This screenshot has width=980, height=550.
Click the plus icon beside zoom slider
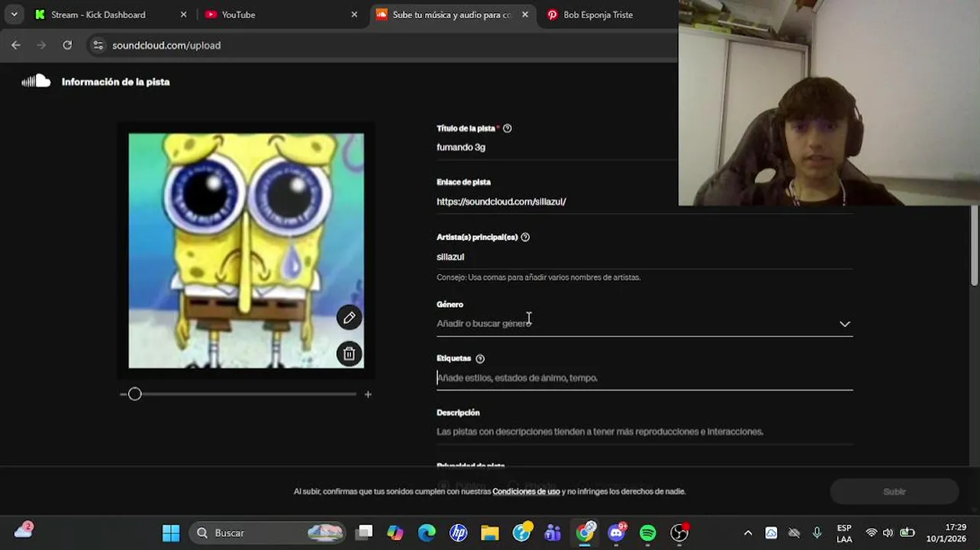click(x=368, y=394)
